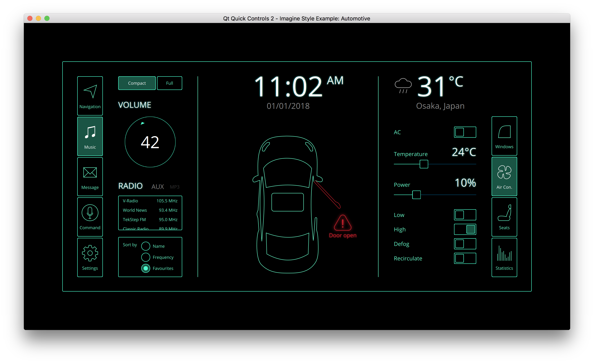Open the Settings panel

tap(90, 256)
